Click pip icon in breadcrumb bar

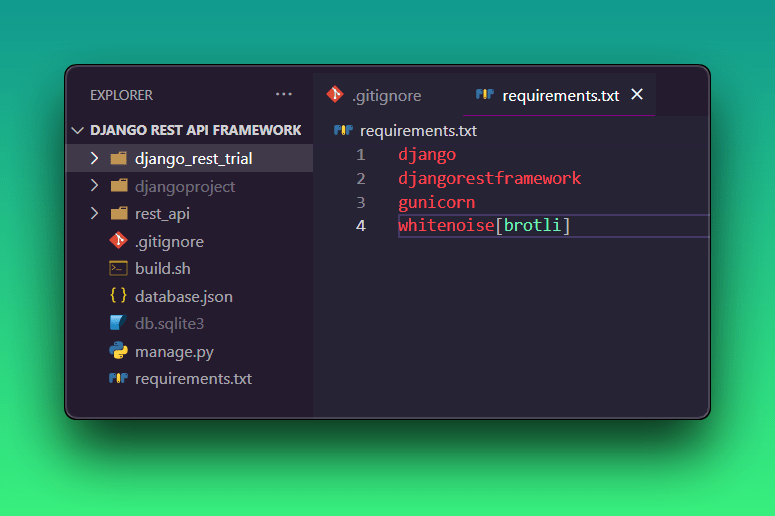click(x=343, y=130)
